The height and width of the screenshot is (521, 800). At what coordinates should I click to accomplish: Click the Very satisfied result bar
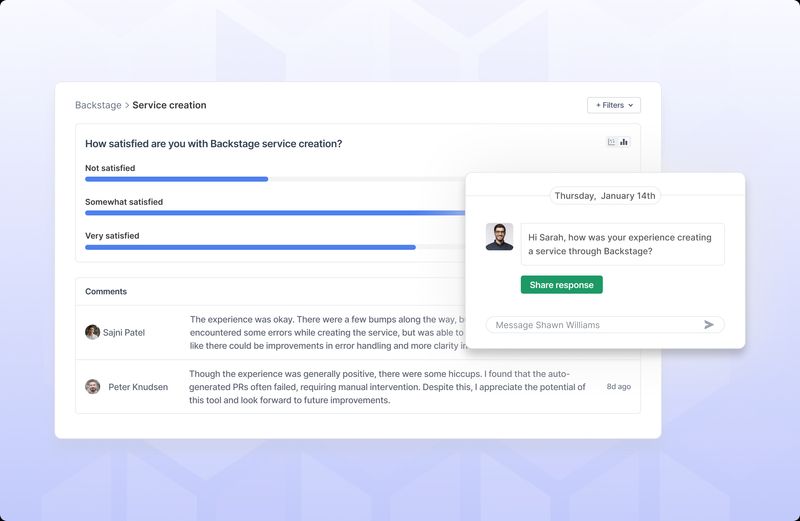click(x=250, y=247)
